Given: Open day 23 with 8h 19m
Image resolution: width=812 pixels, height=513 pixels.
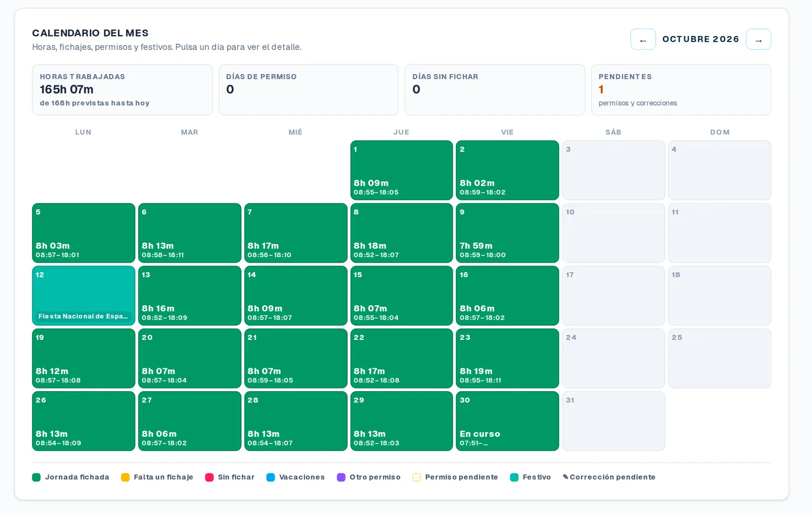Looking at the screenshot, I should point(507,359).
